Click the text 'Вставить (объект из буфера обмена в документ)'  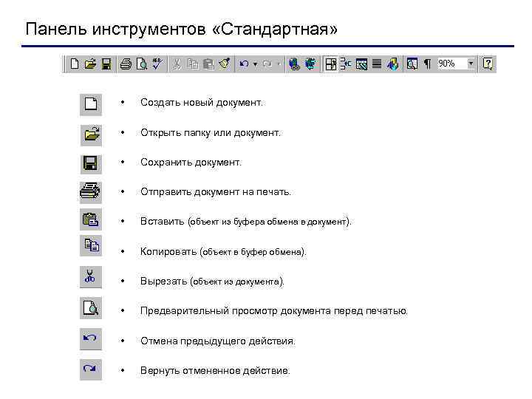pyautogui.click(x=245, y=222)
